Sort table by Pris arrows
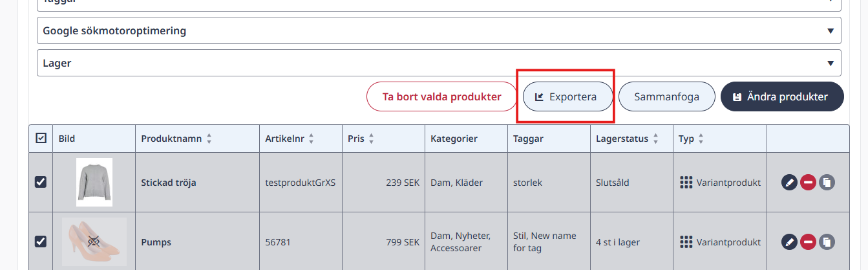 pos(371,139)
